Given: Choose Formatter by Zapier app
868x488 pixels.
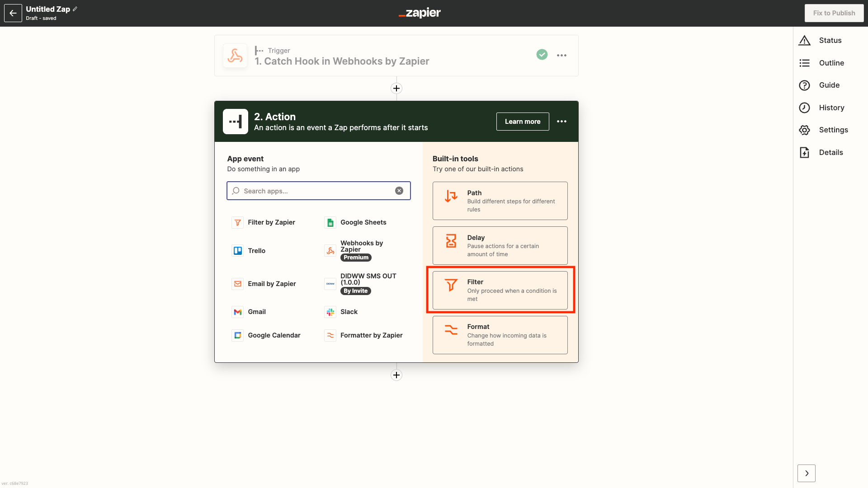Looking at the screenshot, I should (363, 335).
